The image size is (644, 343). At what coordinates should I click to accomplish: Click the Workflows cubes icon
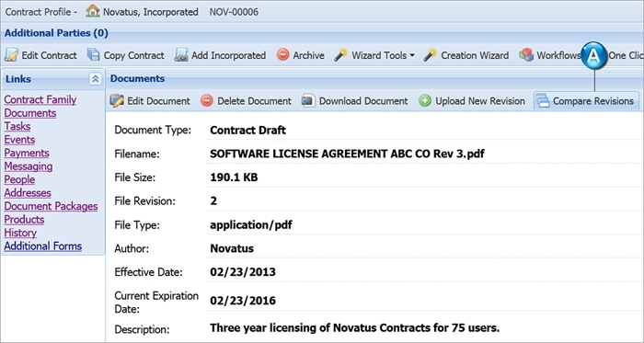(x=526, y=54)
